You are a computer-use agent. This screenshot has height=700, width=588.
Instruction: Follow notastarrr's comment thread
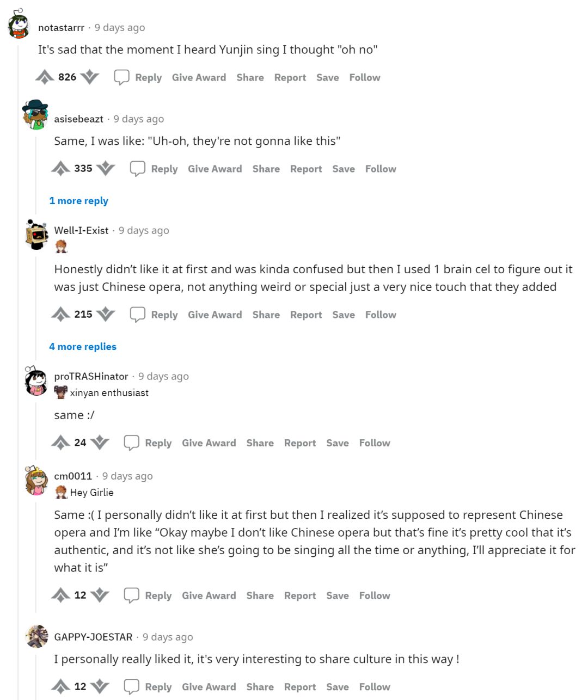point(365,77)
